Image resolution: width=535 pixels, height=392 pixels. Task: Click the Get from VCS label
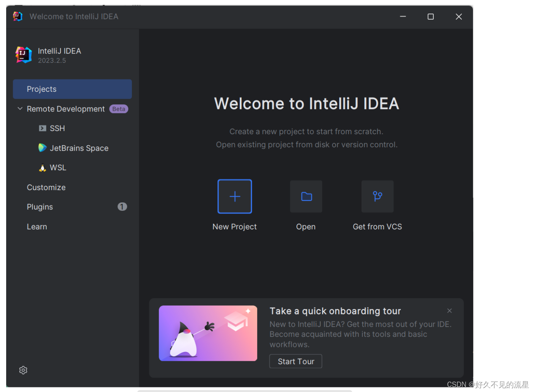377,227
